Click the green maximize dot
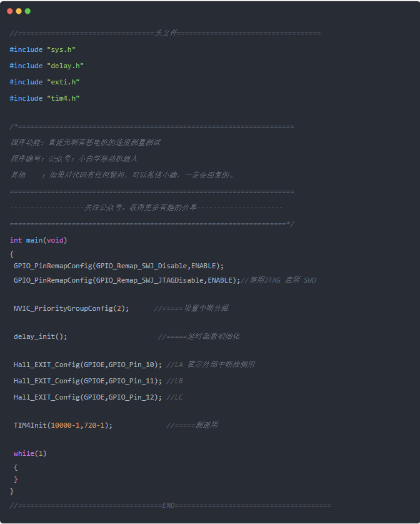The width and height of the screenshot is (420, 524). (x=27, y=11)
